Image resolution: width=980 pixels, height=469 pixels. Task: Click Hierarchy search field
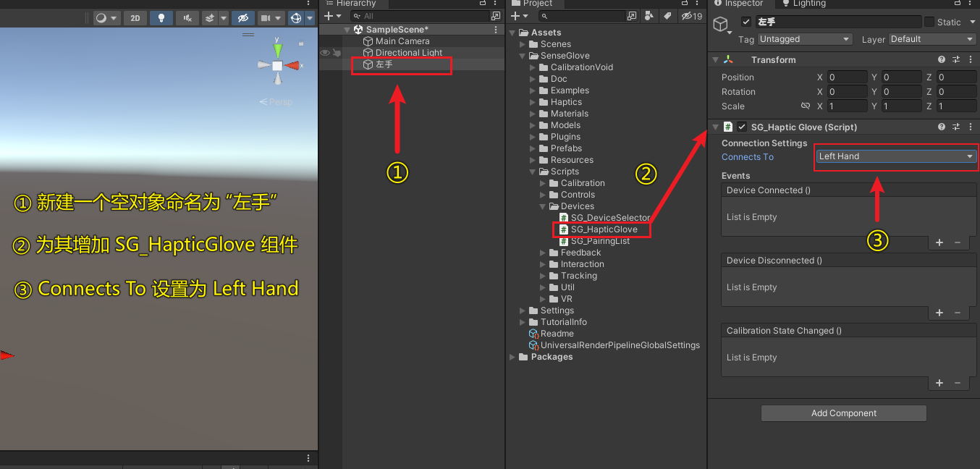coord(420,16)
